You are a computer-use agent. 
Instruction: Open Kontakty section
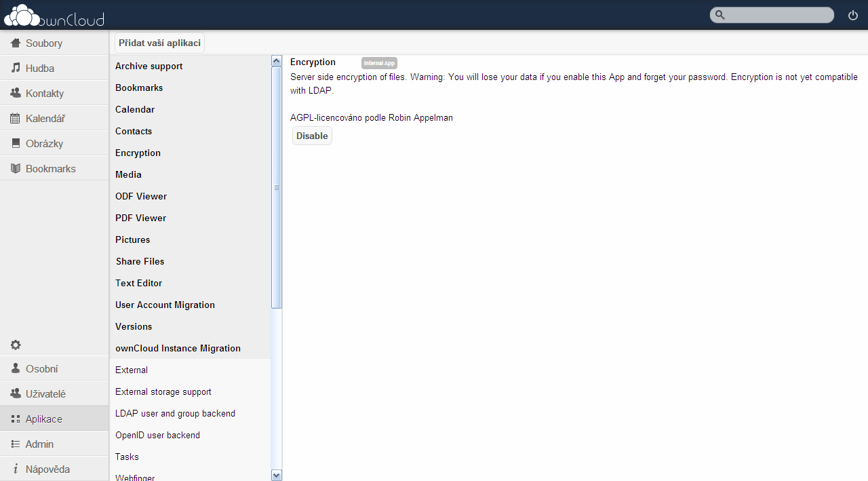(54, 94)
